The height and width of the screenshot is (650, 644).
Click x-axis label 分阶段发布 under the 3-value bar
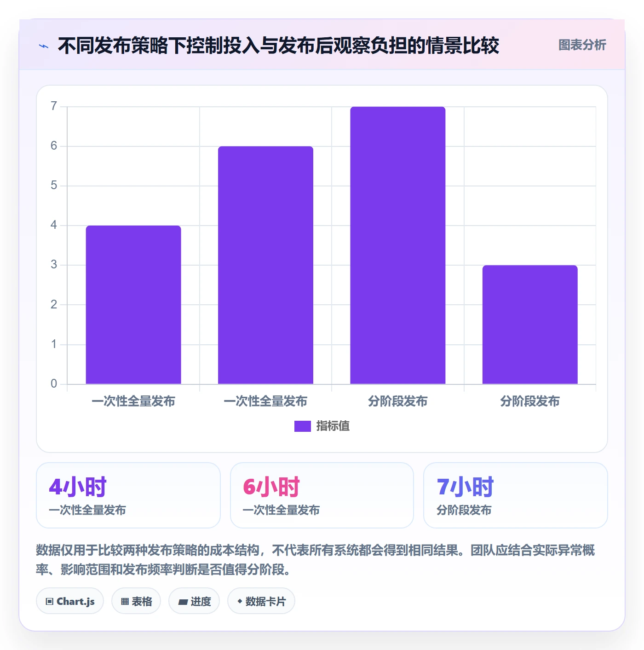[x=530, y=401]
